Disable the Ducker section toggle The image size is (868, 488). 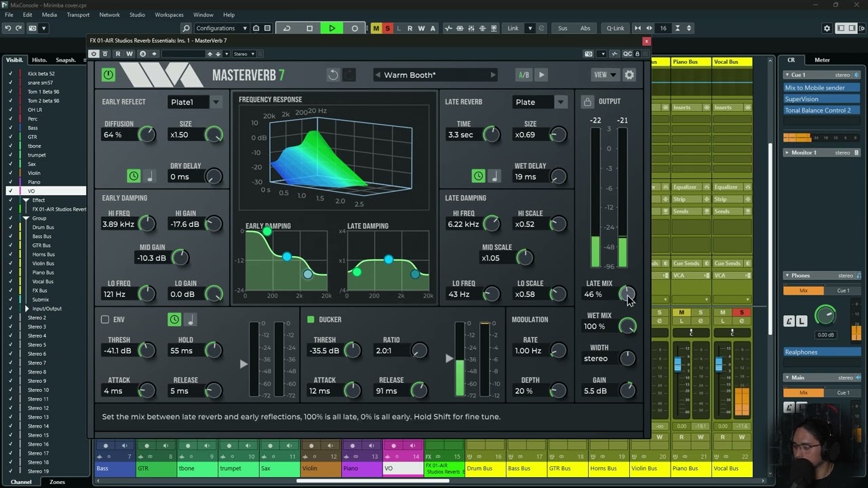[311, 319]
